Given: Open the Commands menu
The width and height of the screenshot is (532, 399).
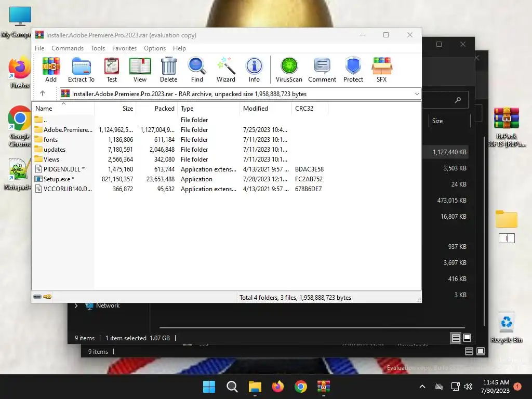Looking at the screenshot, I should [x=68, y=48].
